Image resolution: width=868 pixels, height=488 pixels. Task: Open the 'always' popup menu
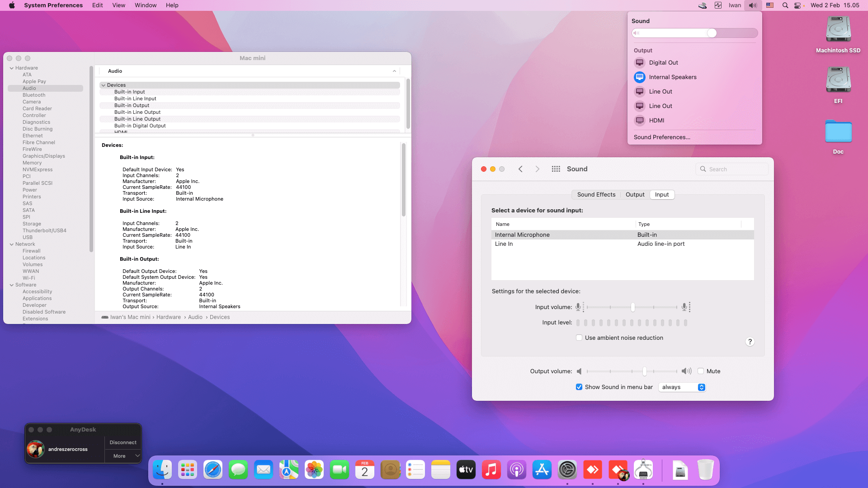point(682,387)
